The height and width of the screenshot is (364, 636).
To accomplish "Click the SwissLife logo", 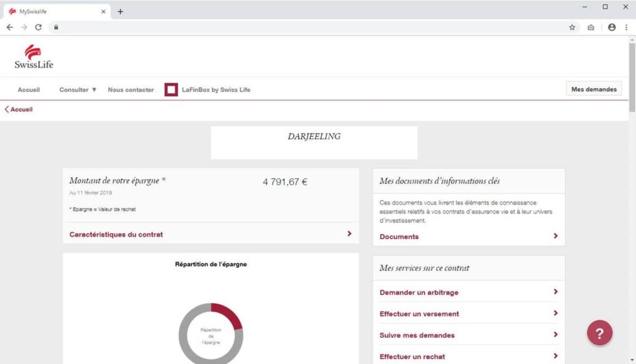I will (x=34, y=57).
